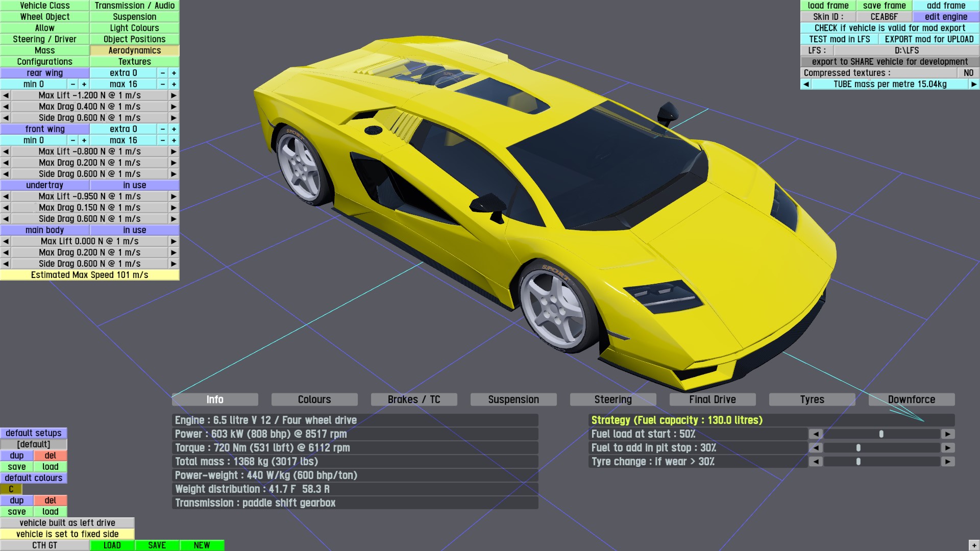This screenshot has height=551, width=980.
Task: Open the Suspension setup tab
Action: click(513, 399)
